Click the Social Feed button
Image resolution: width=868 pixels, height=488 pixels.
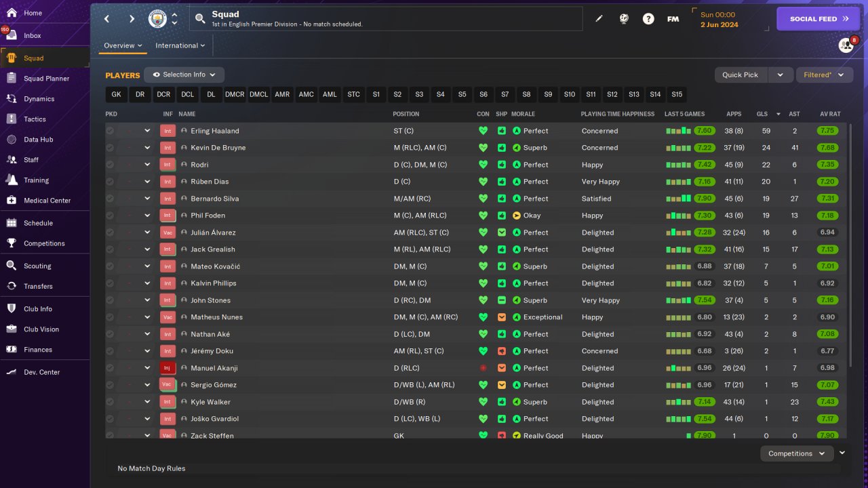[x=818, y=19]
